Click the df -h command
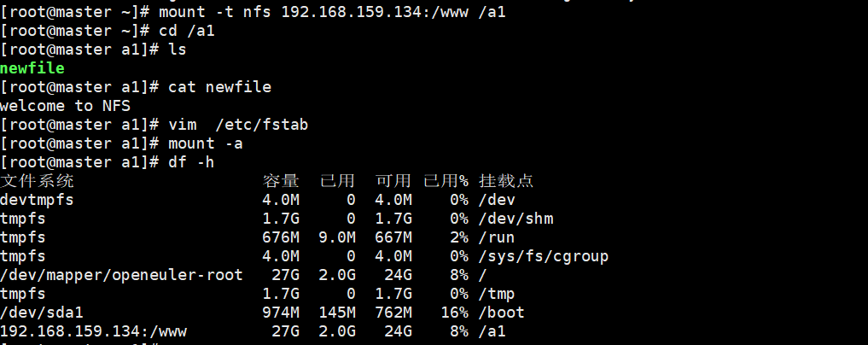Viewport: 868px width, 345px height. (191, 162)
